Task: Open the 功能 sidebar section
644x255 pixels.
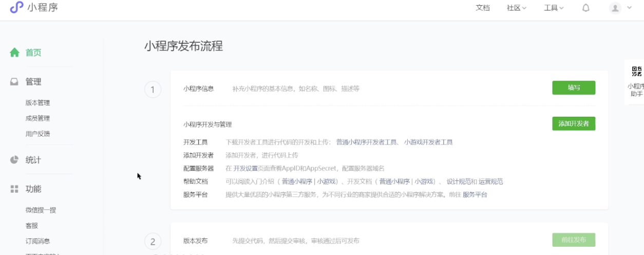Action: [33, 189]
